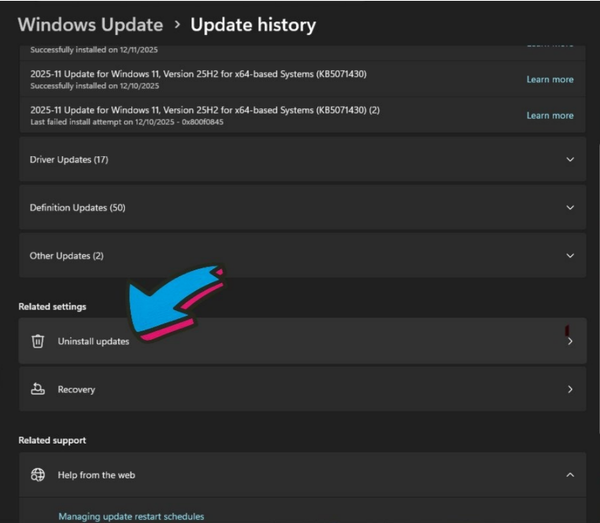
Task: Select the Other Updates (2) label
Action: coord(66,256)
